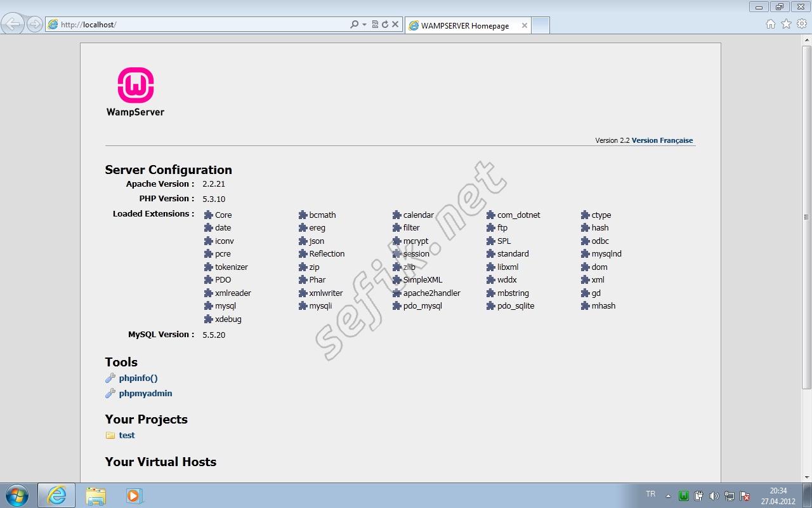Click the folder icon beside test
Image resolution: width=812 pixels, height=508 pixels.
[x=110, y=435]
